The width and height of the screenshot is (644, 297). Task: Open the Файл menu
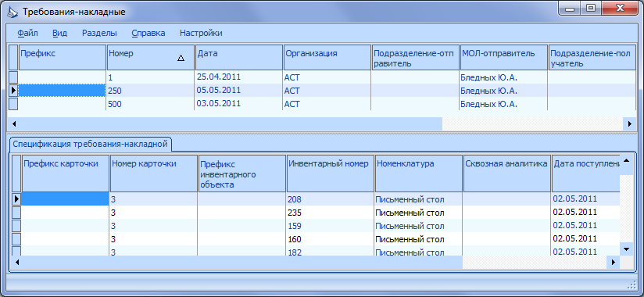click(28, 34)
